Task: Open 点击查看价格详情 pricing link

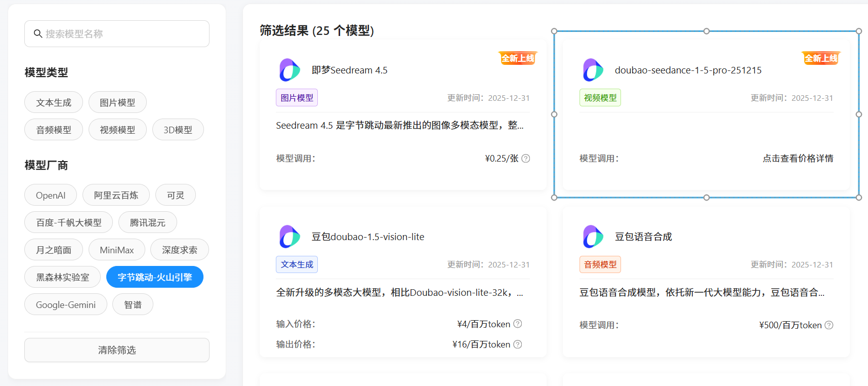Action: click(x=798, y=159)
